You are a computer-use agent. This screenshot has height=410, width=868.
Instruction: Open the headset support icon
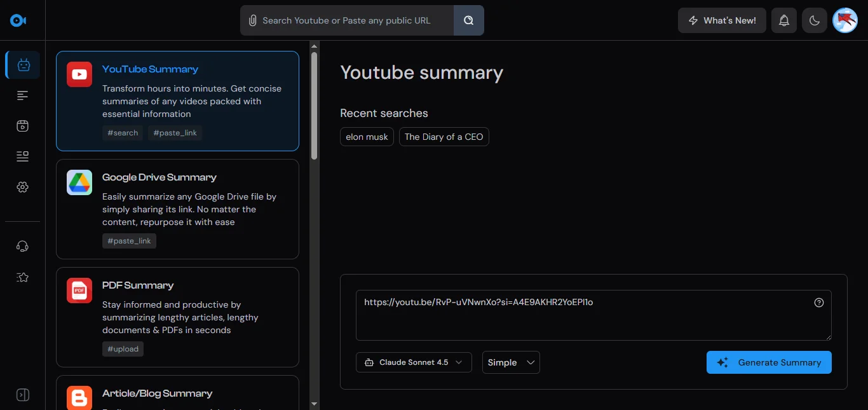23,247
